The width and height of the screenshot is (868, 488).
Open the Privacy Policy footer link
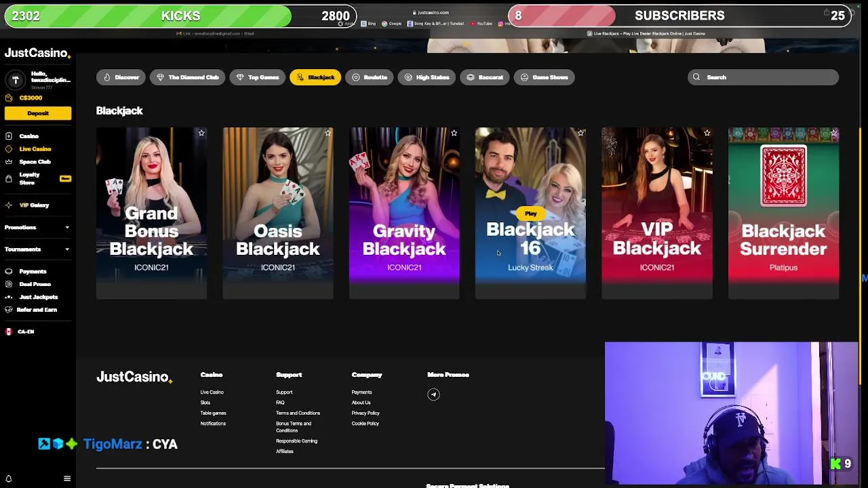pyautogui.click(x=366, y=413)
